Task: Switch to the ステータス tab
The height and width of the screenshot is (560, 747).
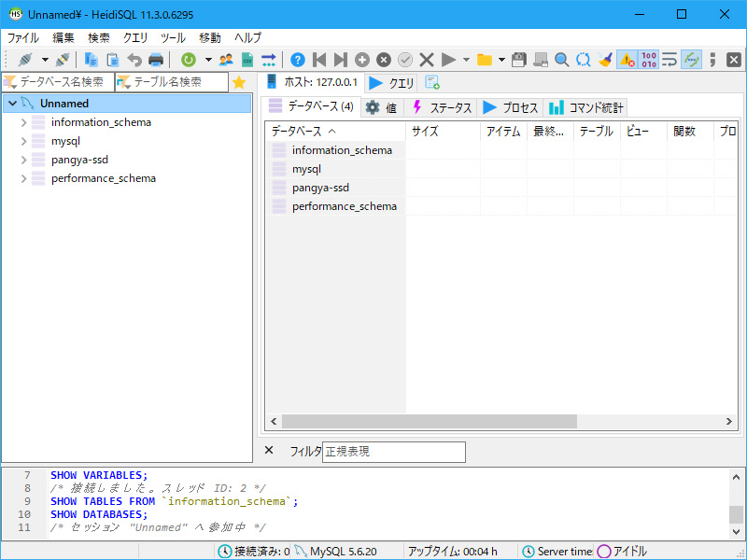Action: coord(442,107)
